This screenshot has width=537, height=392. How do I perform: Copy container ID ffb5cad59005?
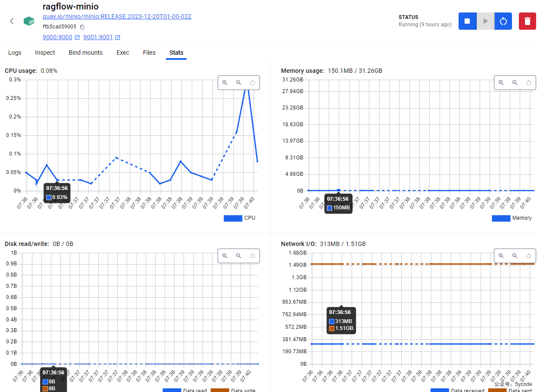(x=82, y=27)
